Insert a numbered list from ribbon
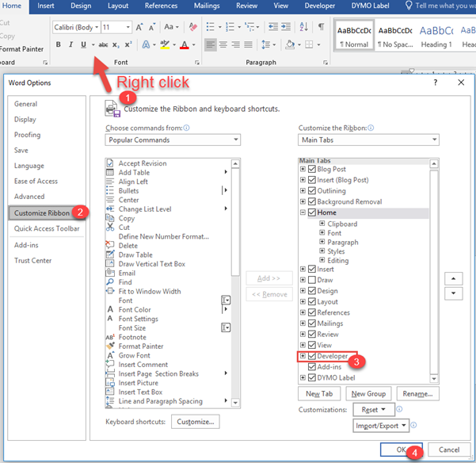Viewport: 476px width, 463px height. click(x=230, y=27)
